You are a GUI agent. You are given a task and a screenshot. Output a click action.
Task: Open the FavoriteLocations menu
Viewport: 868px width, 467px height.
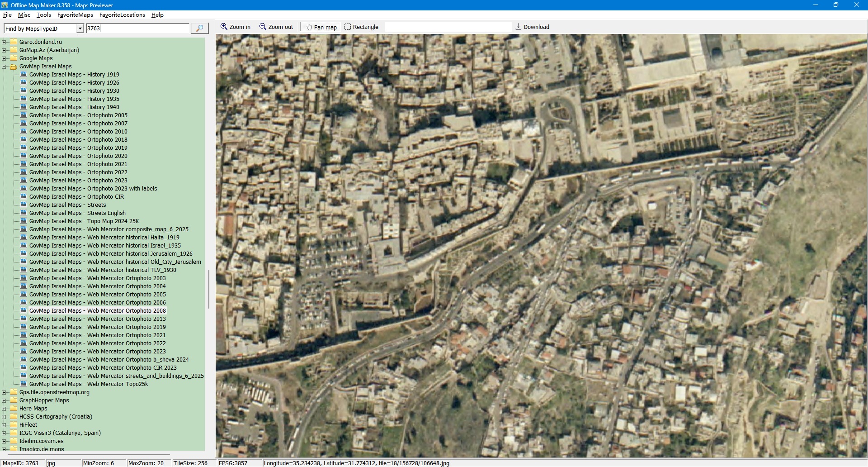(x=122, y=15)
